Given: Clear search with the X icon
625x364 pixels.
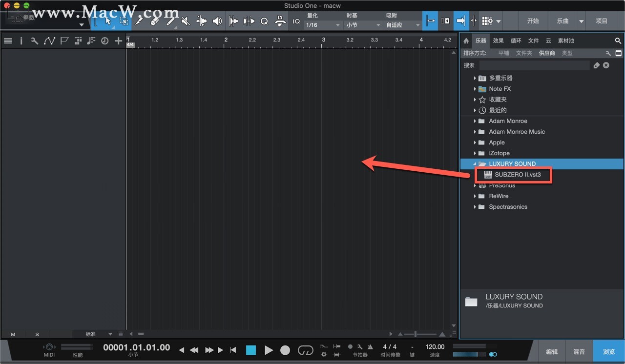Looking at the screenshot, I should tap(606, 65).
